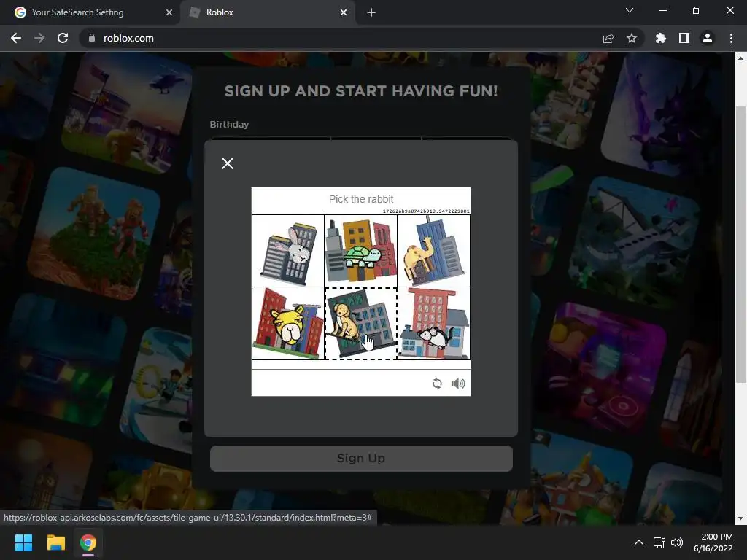The width and height of the screenshot is (747, 560).
Task: Click the Pick the rabbit instruction
Action: [361, 199]
